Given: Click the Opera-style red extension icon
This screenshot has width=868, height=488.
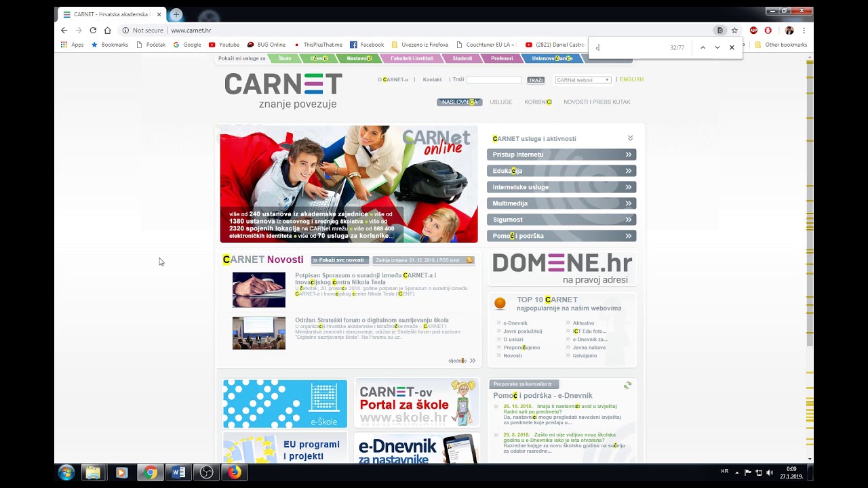Looking at the screenshot, I should pyautogui.click(x=768, y=30).
